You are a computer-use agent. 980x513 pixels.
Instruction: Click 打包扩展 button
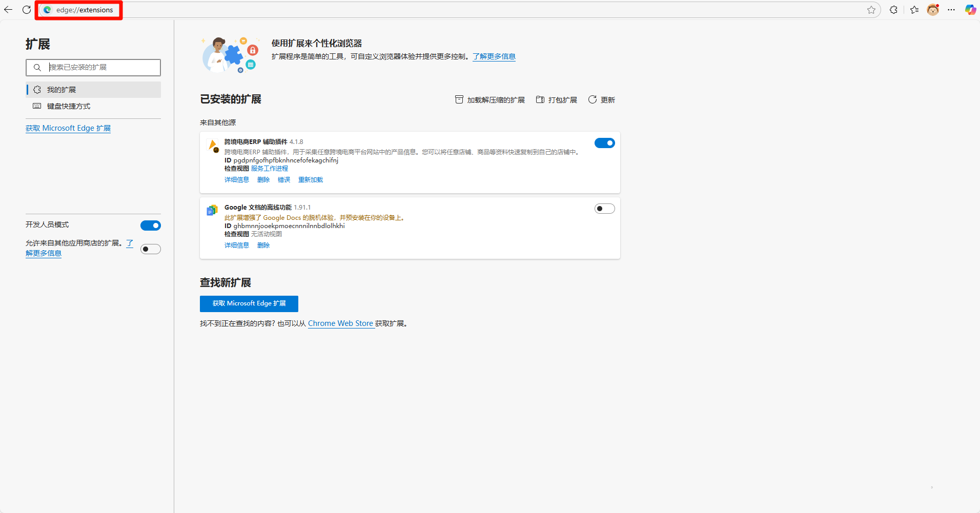point(557,100)
